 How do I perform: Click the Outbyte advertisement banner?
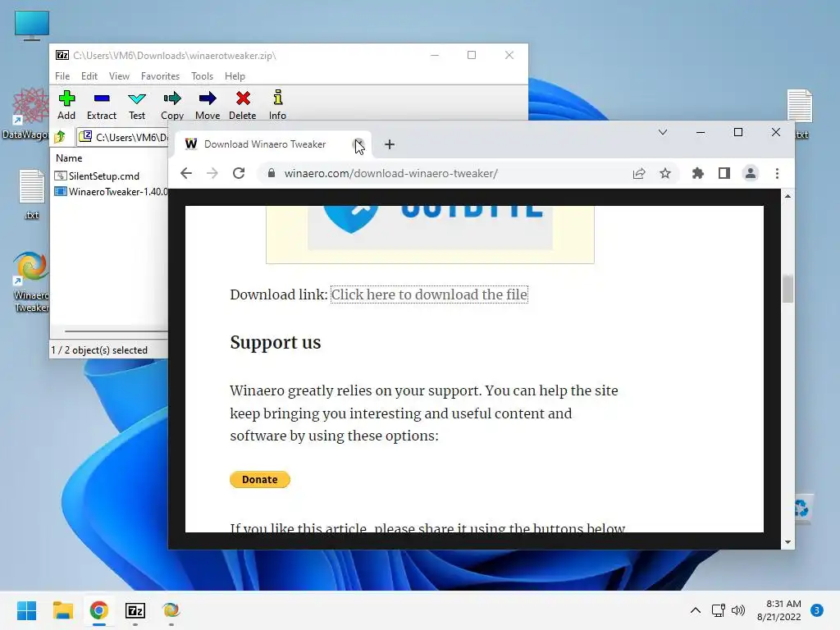430,234
